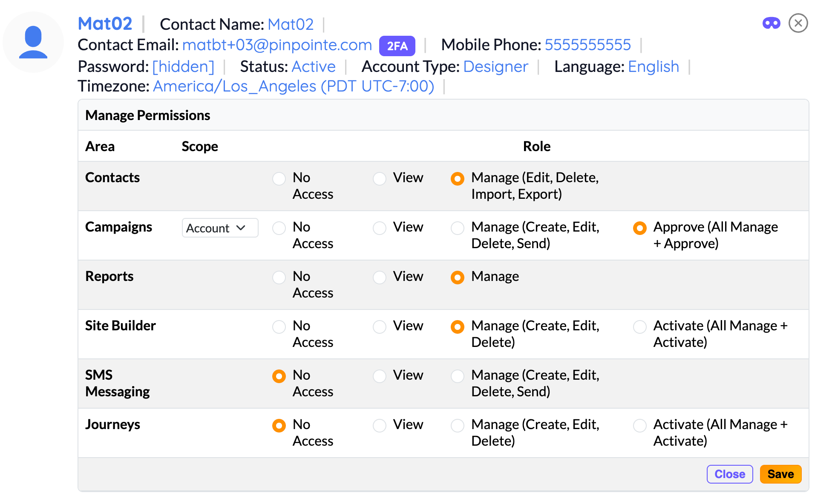Select No Access for Campaigns
The image size is (835, 504).
(279, 228)
